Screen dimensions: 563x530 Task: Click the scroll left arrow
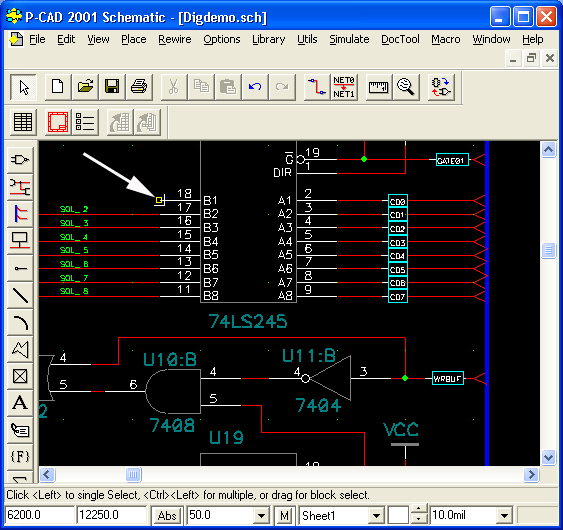(x=47, y=475)
